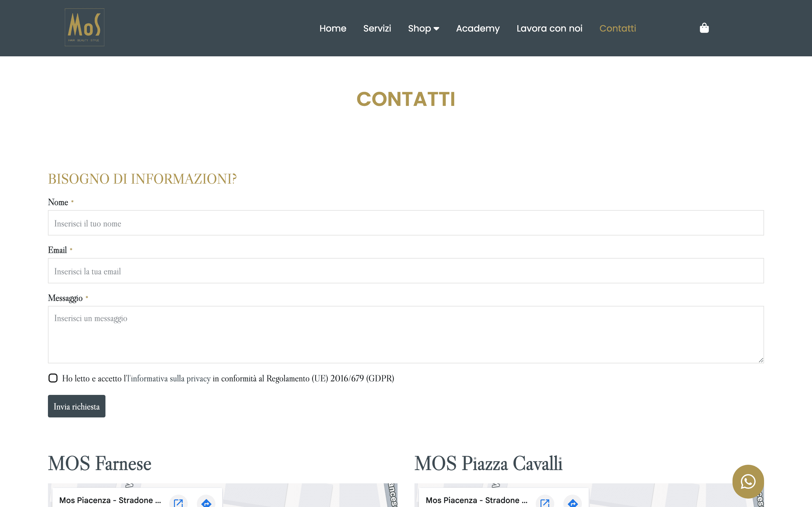Expand the Shop dropdown menu
Image resolution: width=812 pixels, height=507 pixels.
click(x=424, y=28)
